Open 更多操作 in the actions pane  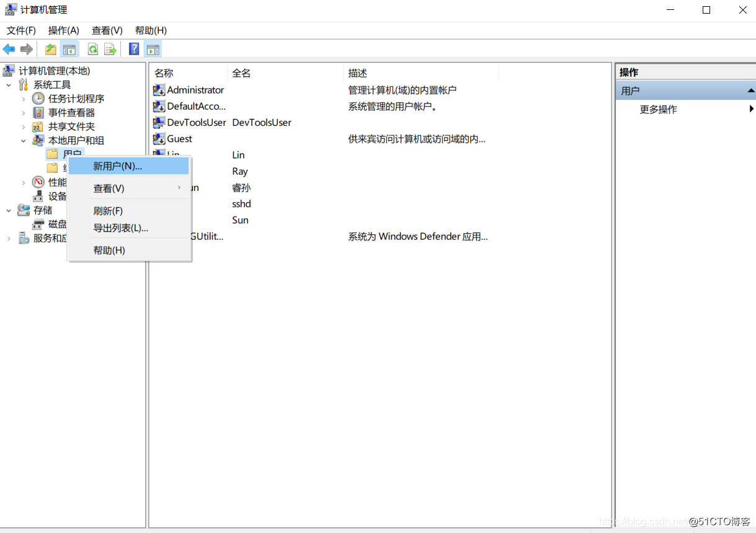pyautogui.click(x=659, y=109)
